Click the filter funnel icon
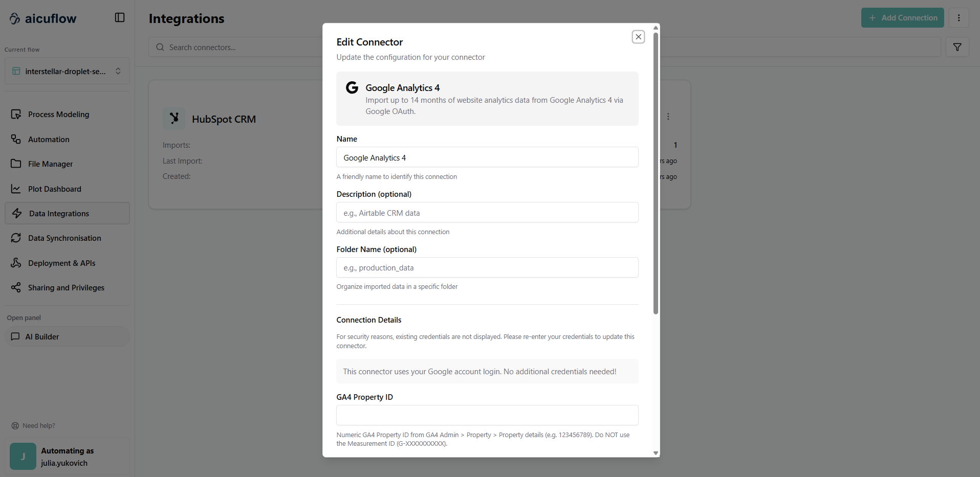Screen dimensions: 980x477 tap(957, 48)
